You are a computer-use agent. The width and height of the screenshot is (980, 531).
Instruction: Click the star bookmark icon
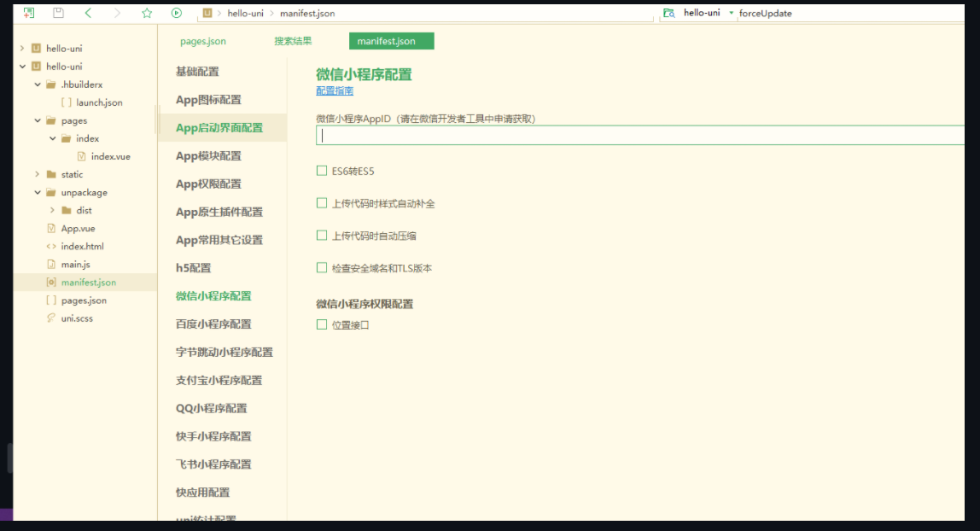(x=146, y=13)
